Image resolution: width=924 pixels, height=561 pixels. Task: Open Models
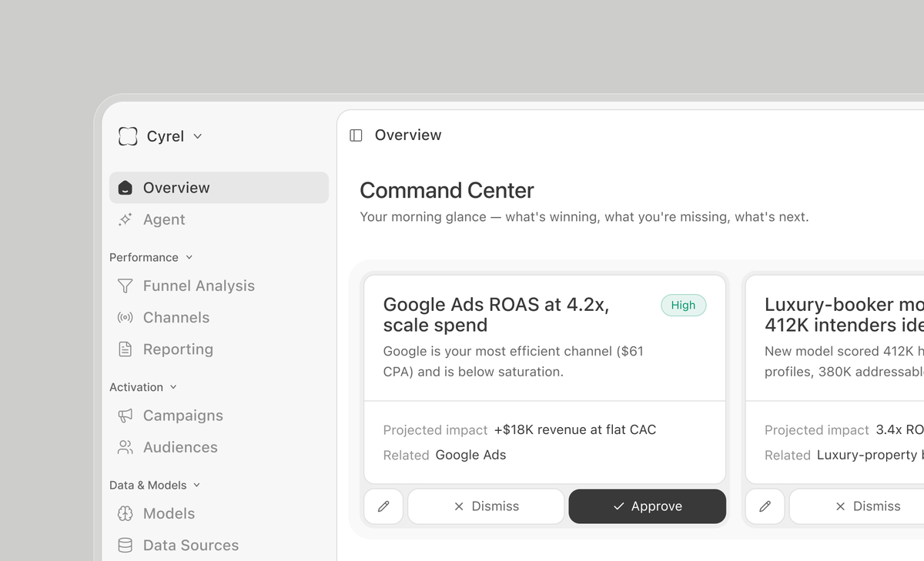(x=219, y=513)
